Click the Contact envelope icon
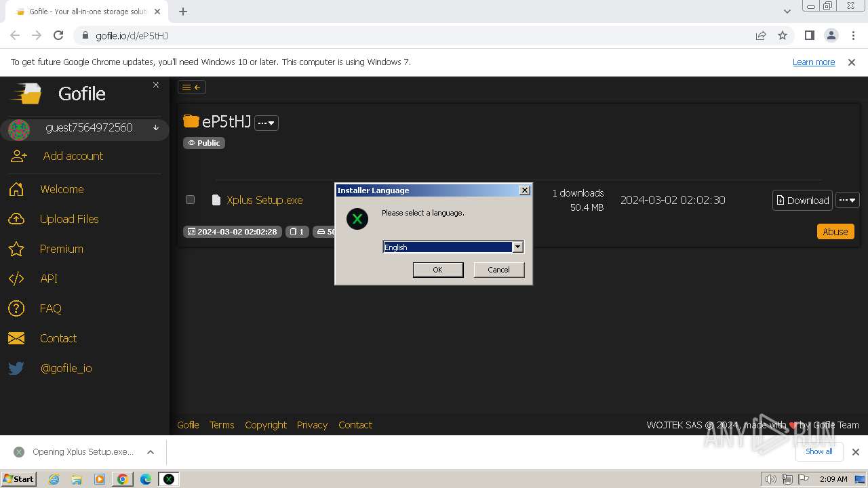 point(16,338)
